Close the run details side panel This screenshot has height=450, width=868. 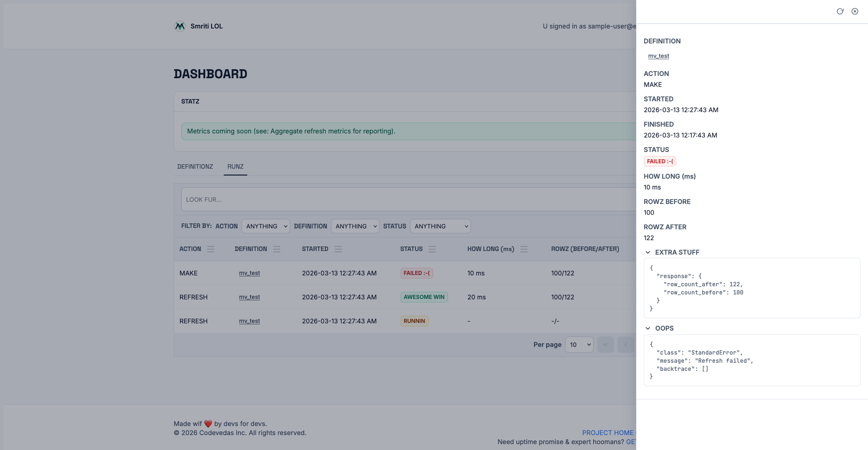coord(855,11)
